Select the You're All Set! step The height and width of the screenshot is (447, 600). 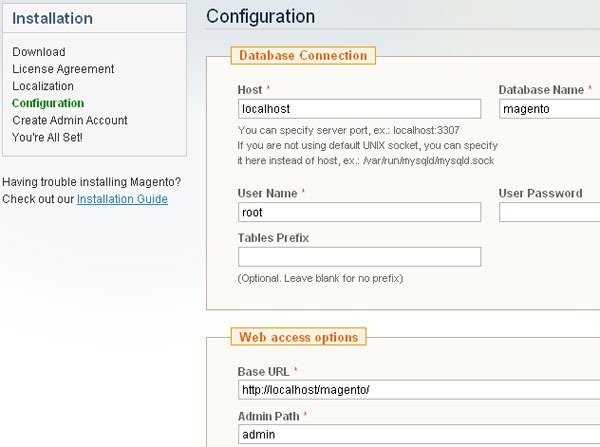47,137
